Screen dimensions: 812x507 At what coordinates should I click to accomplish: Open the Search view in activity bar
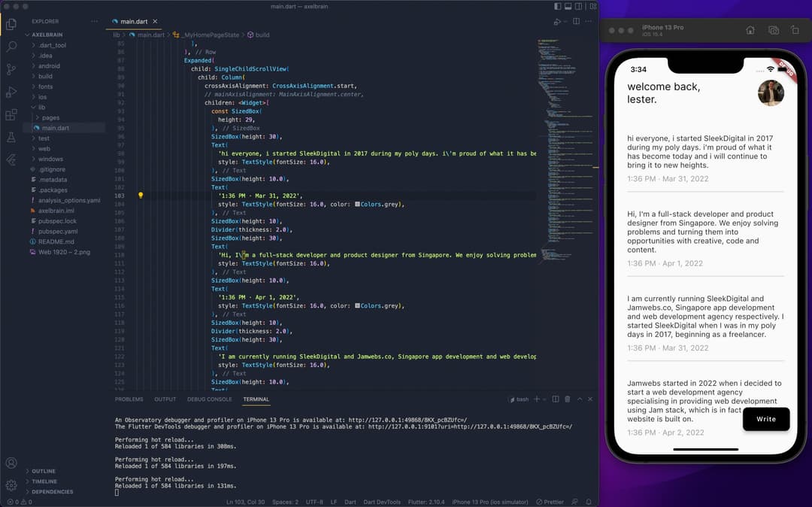pos(11,47)
